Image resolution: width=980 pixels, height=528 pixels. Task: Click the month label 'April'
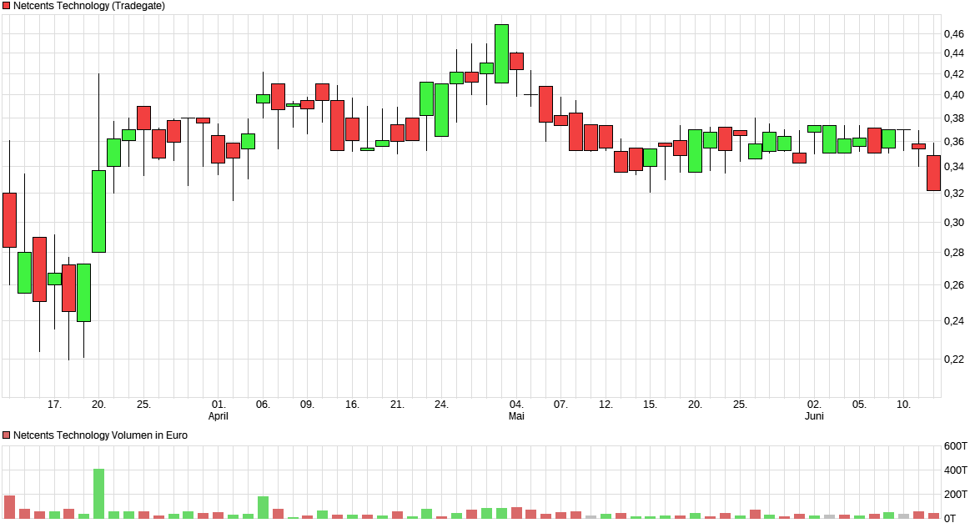(x=219, y=416)
